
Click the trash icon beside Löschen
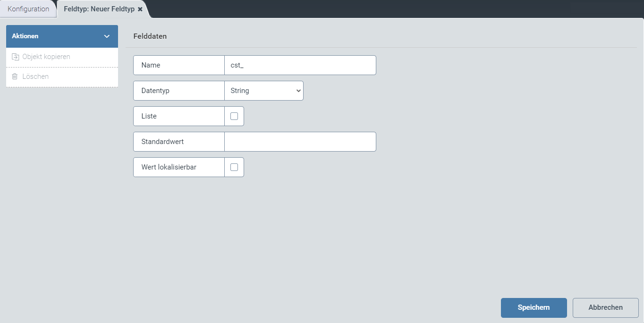(x=15, y=76)
